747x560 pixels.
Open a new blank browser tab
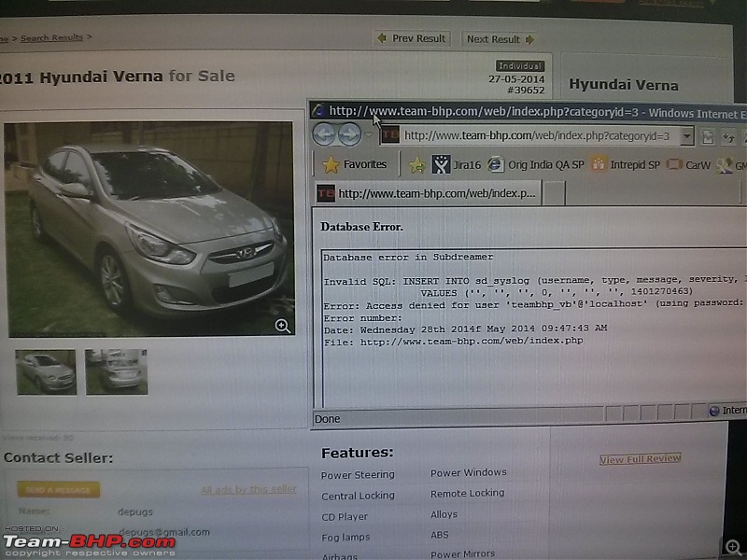click(x=554, y=194)
